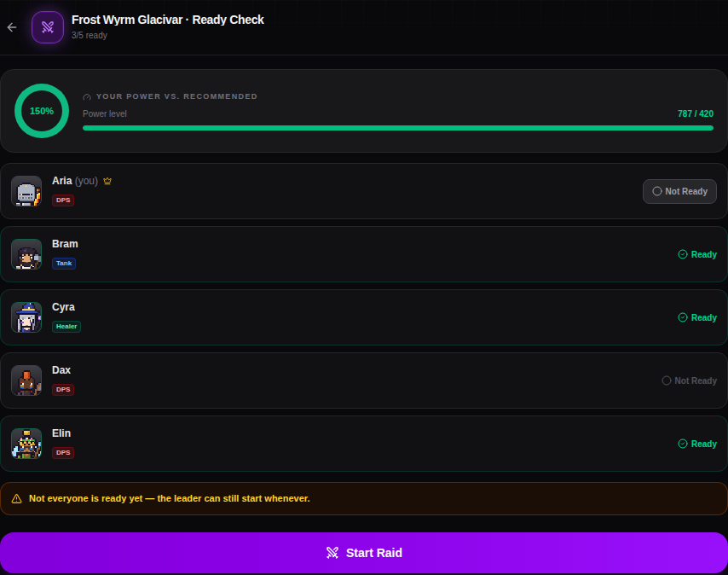Click the Not everyone is ready warning text
This screenshot has height=575, width=728.
170,498
